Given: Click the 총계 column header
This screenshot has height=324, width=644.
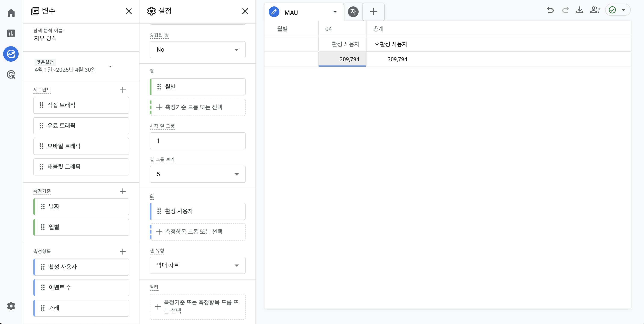Looking at the screenshot, I should click(378, 29).
